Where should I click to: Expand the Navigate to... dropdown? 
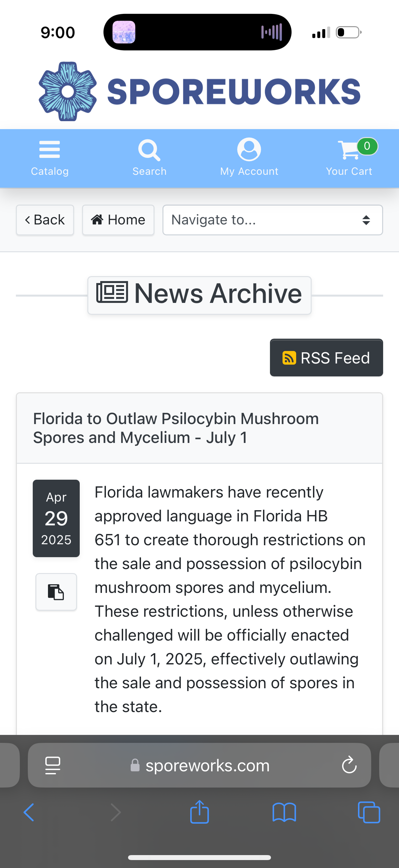(x=272, y=220)
